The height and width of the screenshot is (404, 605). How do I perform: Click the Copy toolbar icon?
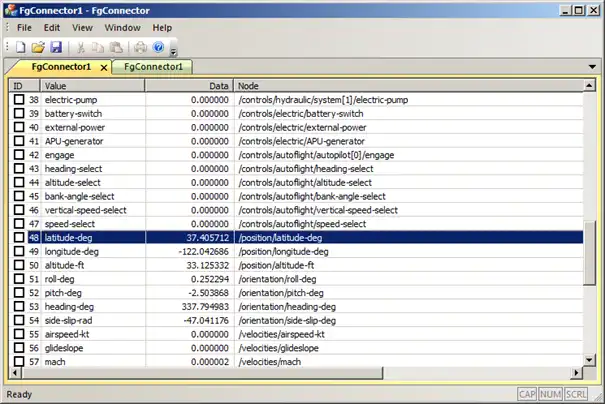coord(98,47)
